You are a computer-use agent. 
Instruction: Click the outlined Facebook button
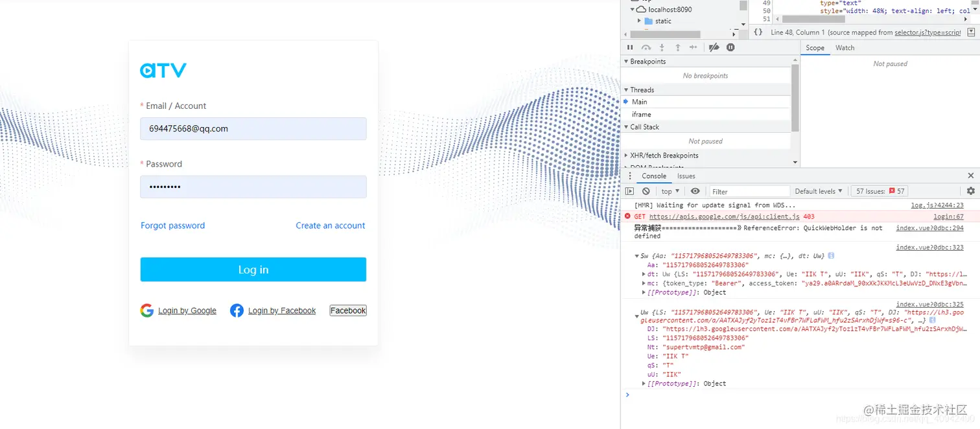[x=348, y=310]
